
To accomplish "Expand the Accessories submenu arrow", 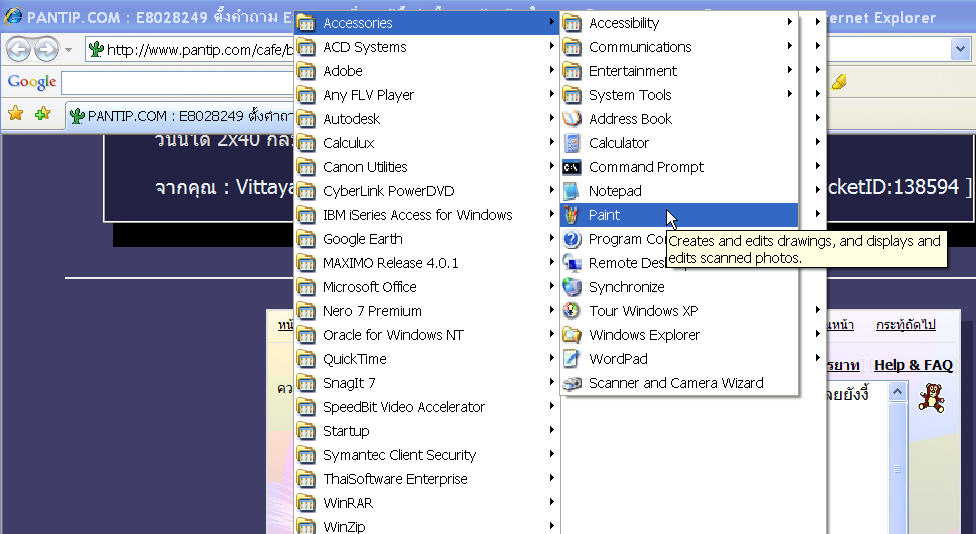I will point(551,22).
